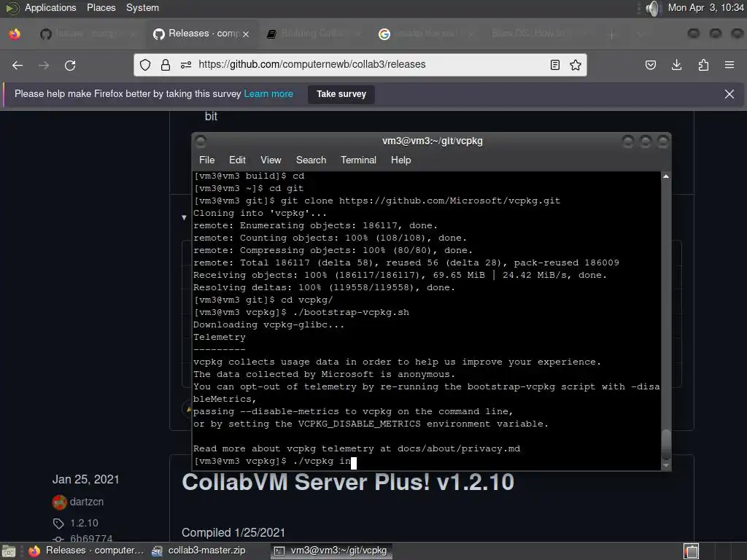Switch to vm3@vm3 terminal taskbar item
Viewport: 747px width, 560px height.
[332, 551]
